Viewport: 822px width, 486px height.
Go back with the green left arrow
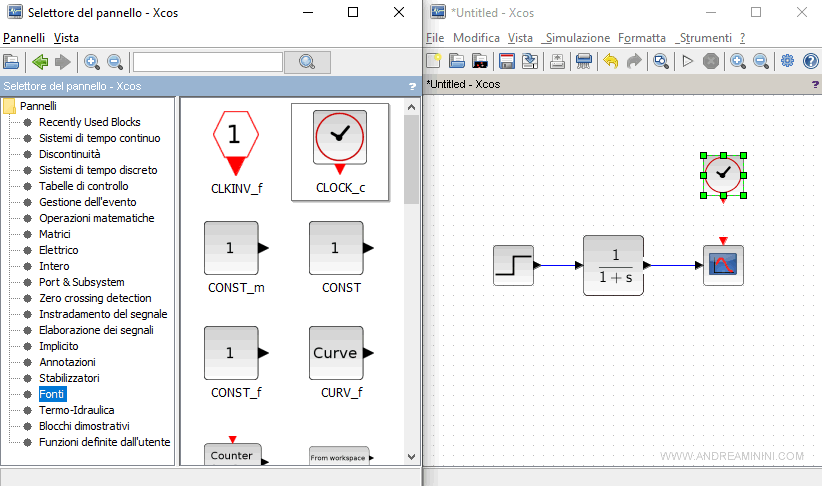pyautogui.click(x=40, y=62)
